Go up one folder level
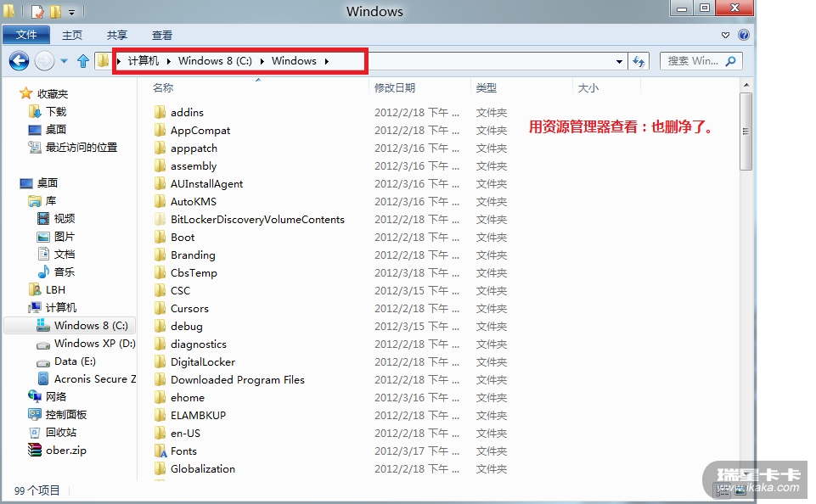The image size is (816, 504). click(x=83, y=61)
